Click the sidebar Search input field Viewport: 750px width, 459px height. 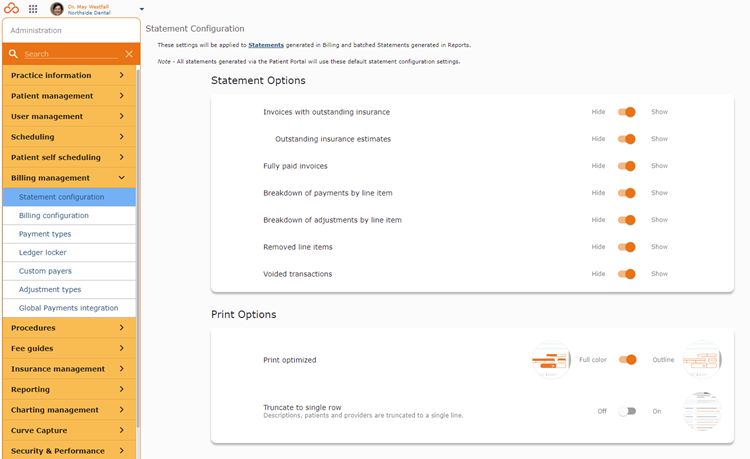pyautogui.click(x=71, y=54)
